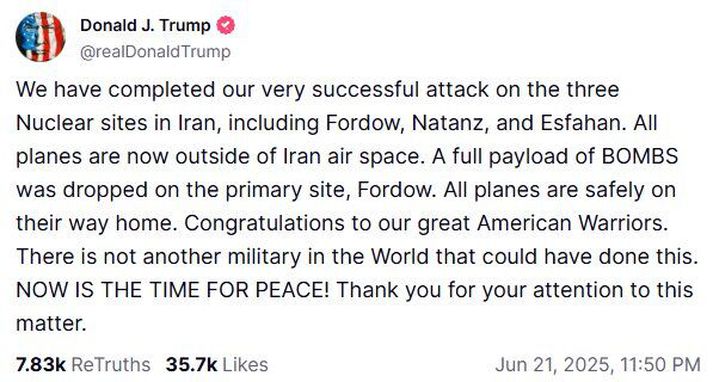Click the NOW IS THE TIME FOR PEACE! text
The width and height of the screenshot is (713, 382).
172,290
